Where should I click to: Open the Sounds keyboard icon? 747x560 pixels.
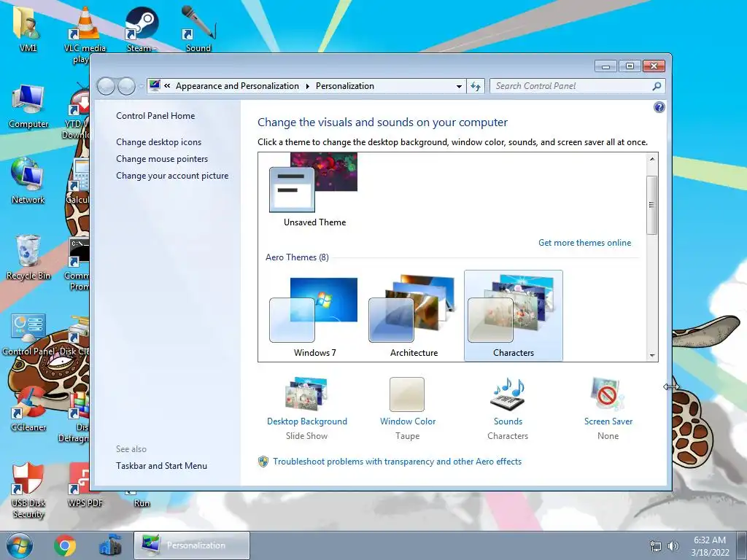(508, 394)
